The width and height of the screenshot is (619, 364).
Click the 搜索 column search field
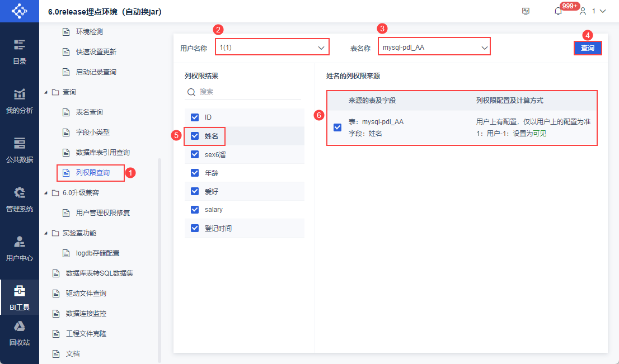pyautogui.click(x=246, y=92)
